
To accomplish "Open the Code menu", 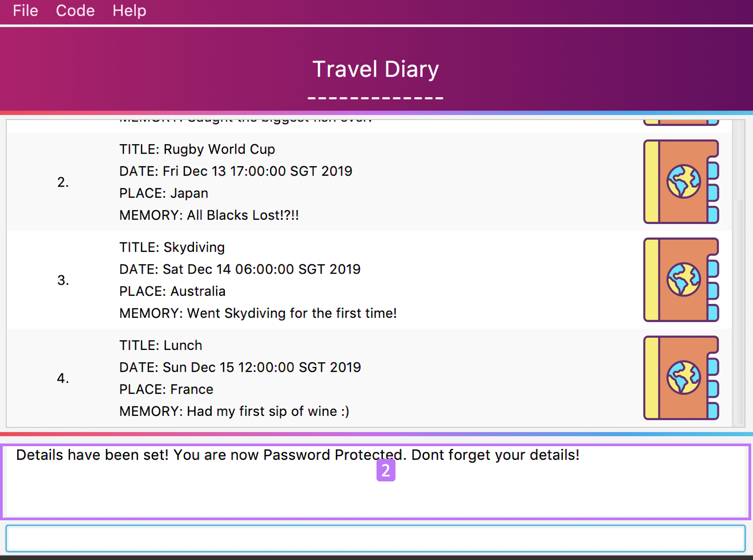I will click(75, 10).
